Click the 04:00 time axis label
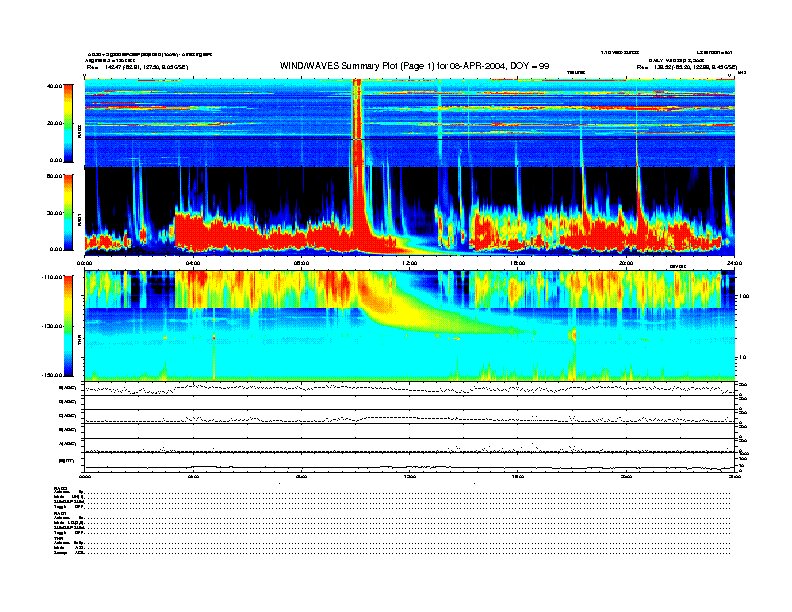Viewport: 792px width, 612px height. click(x=193, y=264)
